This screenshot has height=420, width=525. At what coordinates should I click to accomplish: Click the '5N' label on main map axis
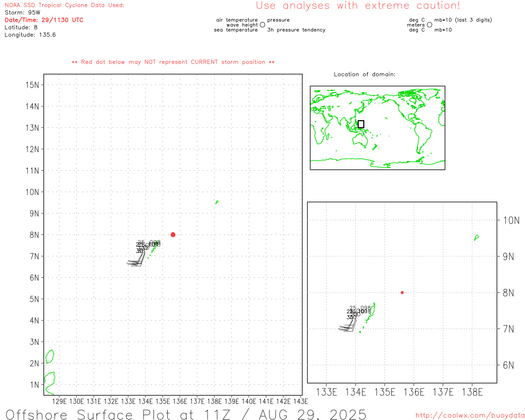[x=34, y=299]
